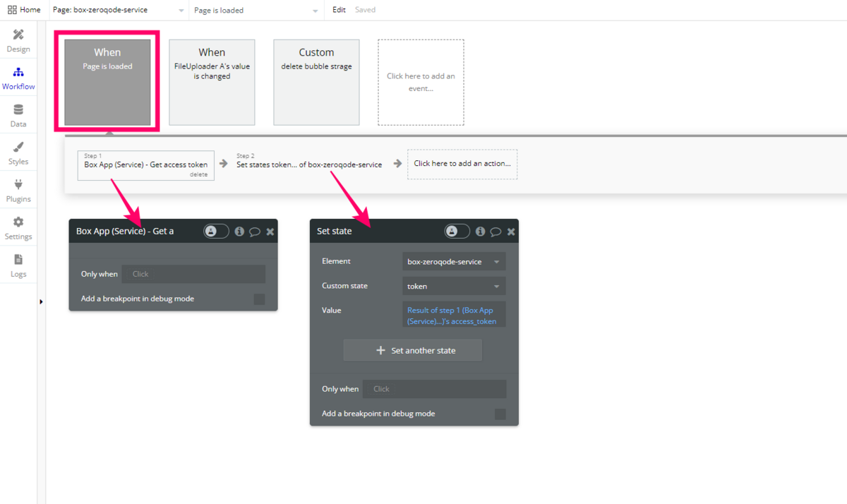
Task: Edit the Value expression Result of step 1
Action: point(454,315)
